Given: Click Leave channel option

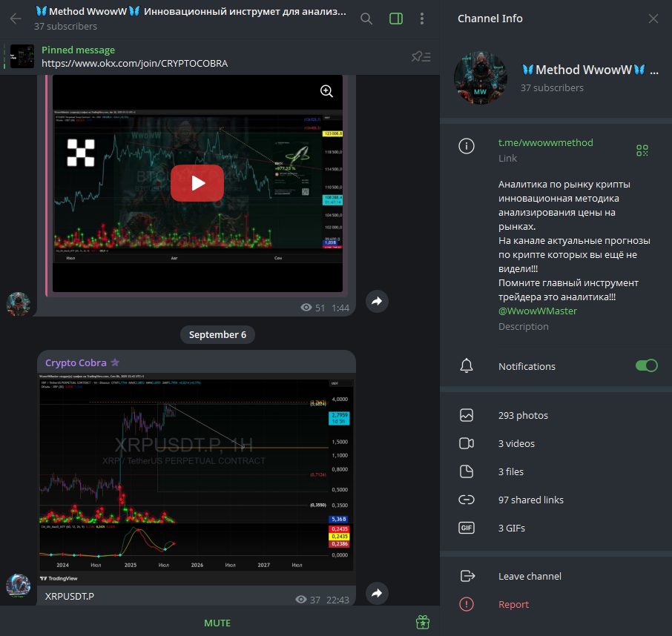Looking at the screenshot, I should pyautogui.click(x=530, y=576).
